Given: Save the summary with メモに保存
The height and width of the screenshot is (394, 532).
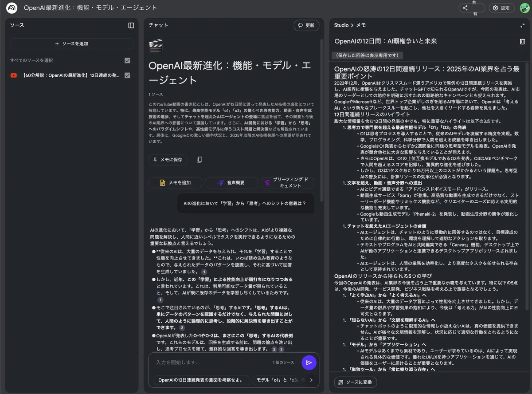Looking at the screenshot, I should tap(168, 160).
